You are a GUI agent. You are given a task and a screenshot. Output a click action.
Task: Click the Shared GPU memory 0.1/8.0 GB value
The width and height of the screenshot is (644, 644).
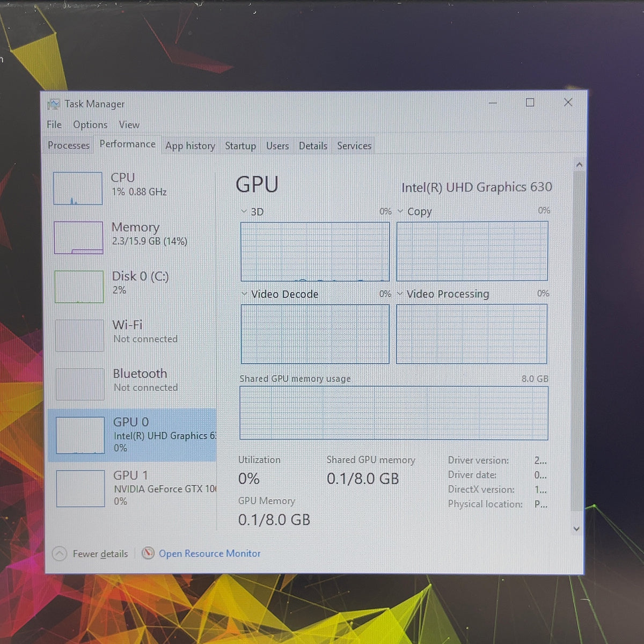pos(363,478)
